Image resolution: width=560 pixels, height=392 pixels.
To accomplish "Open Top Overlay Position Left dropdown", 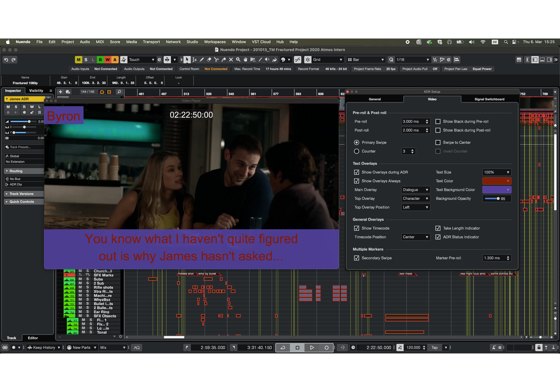I will pyautogui.click(x=416, y=207).
